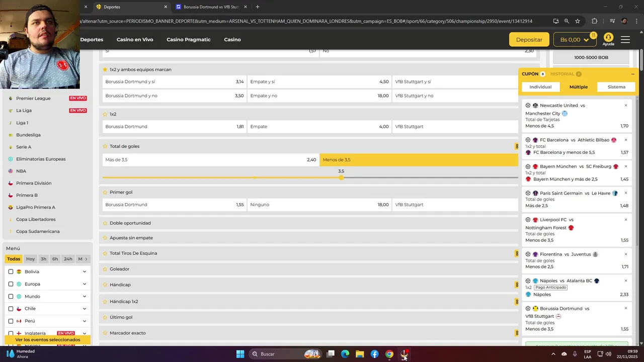Favorite the 'Goleador' market star

(x=105, y=269)
